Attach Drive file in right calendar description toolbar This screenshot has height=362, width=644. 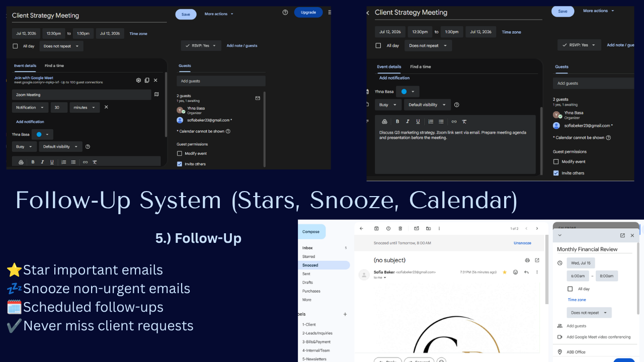(x=384, y=121)
